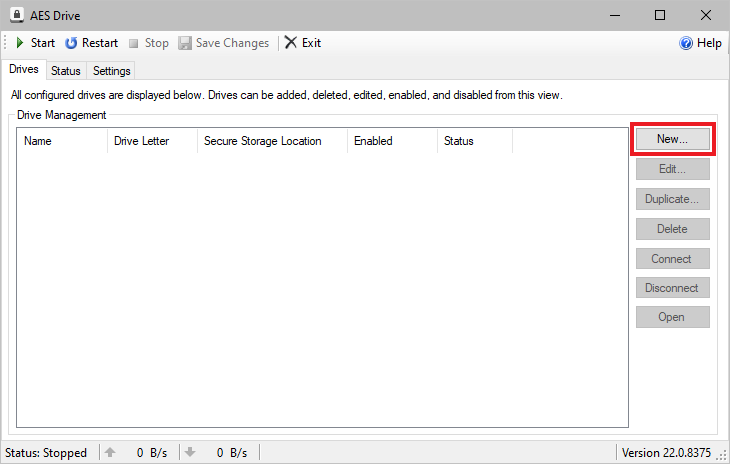Click the resize grip in the bottom-right corner
This screenshot has height=464, width=730.
[723, 456]
